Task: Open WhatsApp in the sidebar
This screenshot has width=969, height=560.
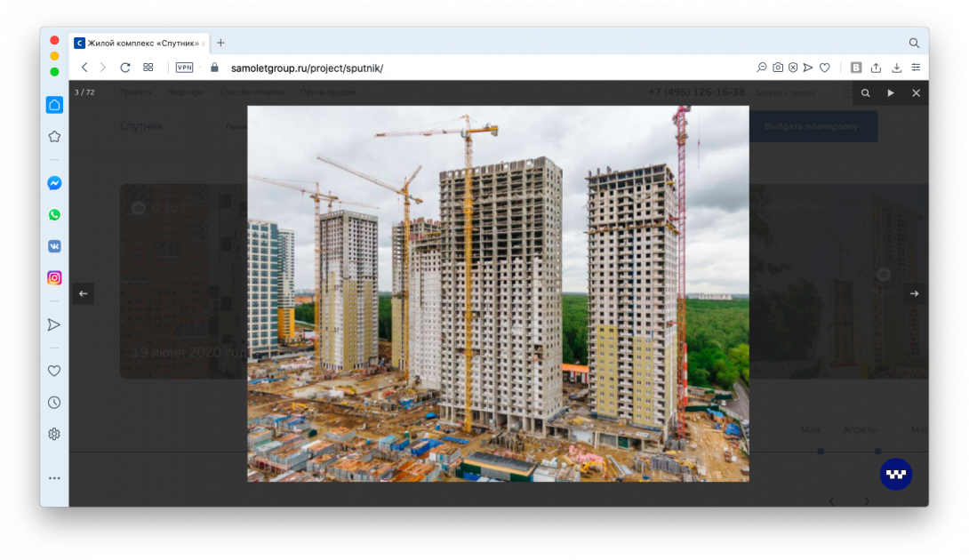Action: pos(54,215)
